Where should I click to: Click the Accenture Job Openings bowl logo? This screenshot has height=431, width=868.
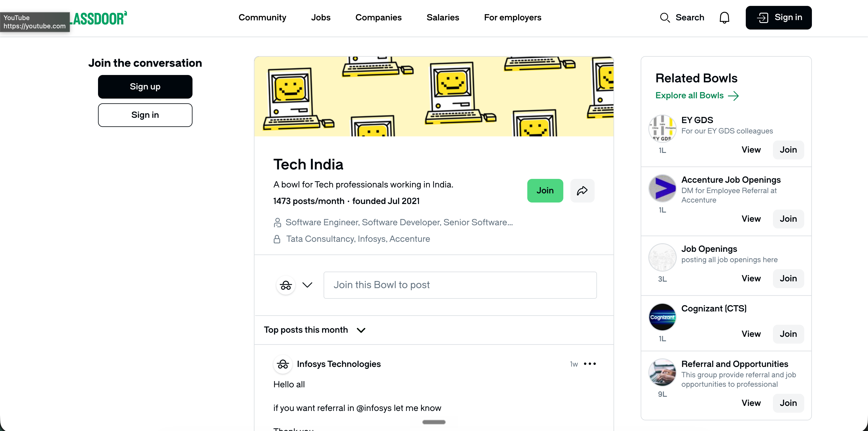coord(662,188)
